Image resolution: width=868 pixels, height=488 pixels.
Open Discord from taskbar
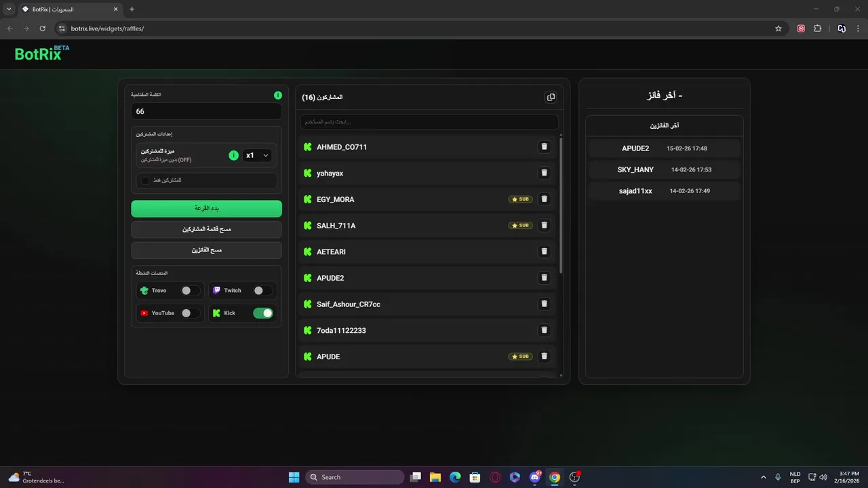535,477
